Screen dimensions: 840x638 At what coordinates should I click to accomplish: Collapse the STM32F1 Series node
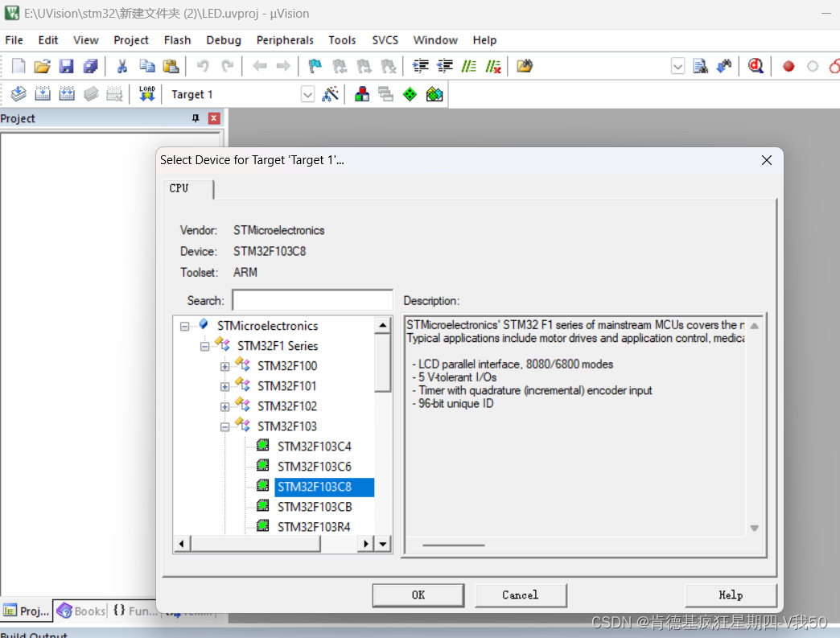point(204,347)
